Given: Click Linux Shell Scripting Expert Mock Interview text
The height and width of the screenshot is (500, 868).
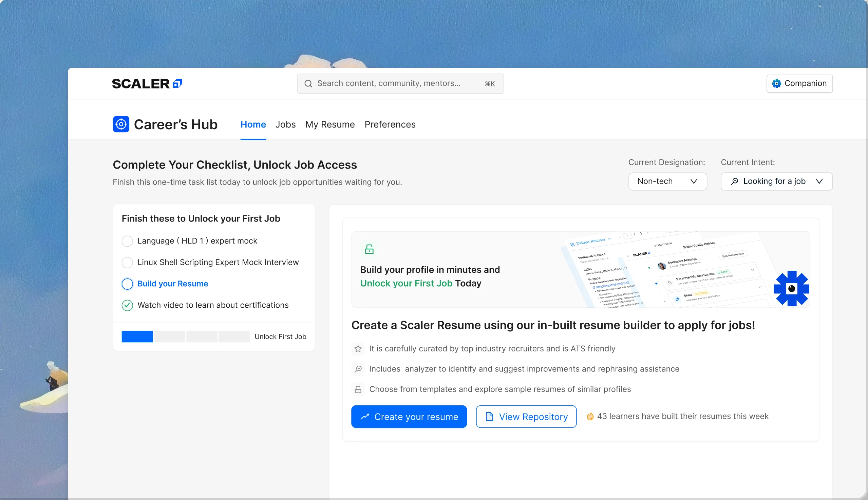Looking at the screenshot, I should point(218,262).
